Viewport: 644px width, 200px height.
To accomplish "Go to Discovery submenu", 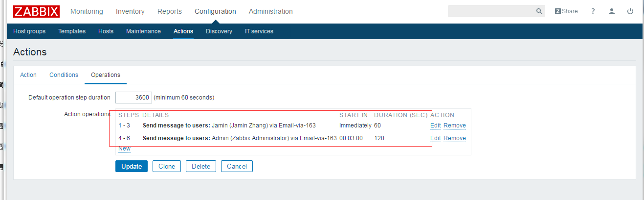I will click(219, 31).
